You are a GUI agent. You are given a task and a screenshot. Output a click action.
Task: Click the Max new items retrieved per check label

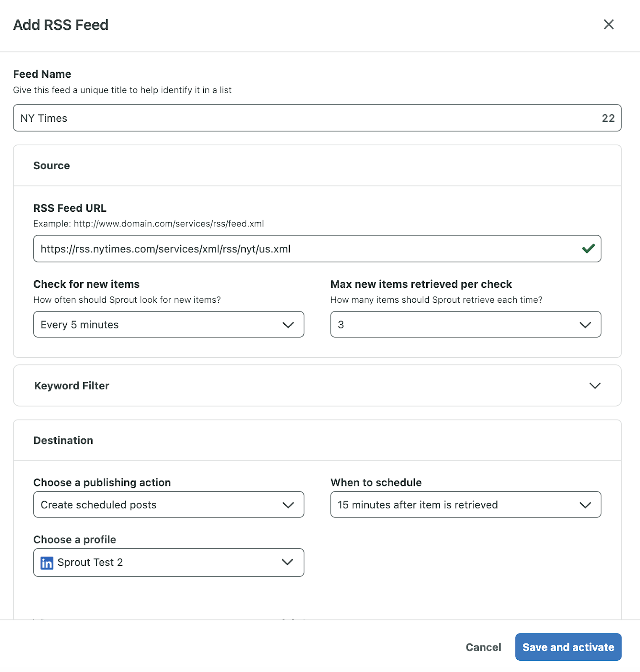pyautogui.click(x=421, y=284)
